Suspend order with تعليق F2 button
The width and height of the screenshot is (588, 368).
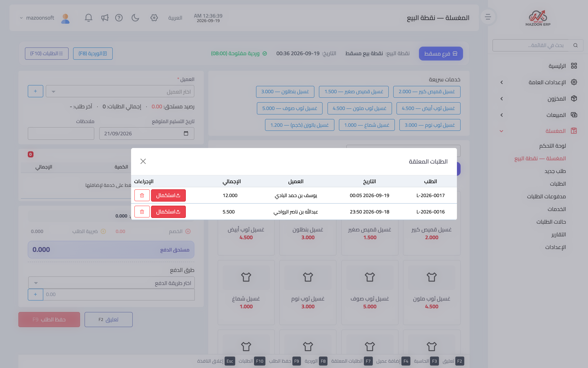109,320
